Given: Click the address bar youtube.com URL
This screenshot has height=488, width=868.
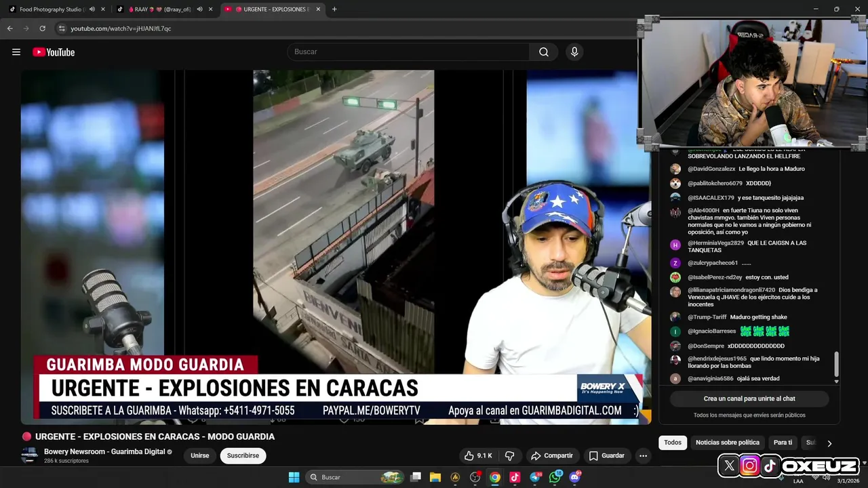Looking at the screenshot, I should (121, 28).
